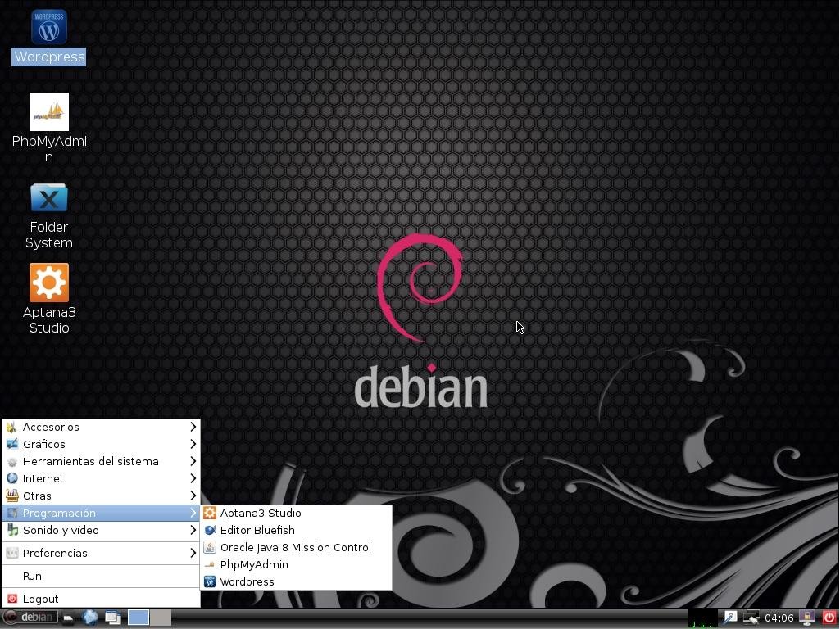840x629 pixels.
Task: Open the PhpMyAdmin desktop shortcut icon
Action: (48, 111)
